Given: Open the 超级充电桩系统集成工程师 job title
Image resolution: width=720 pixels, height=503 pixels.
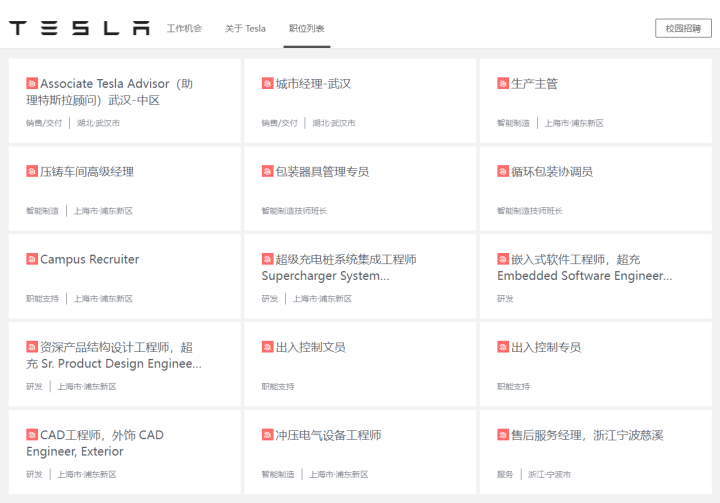Looking at the screenshot, I should (339, 267).
